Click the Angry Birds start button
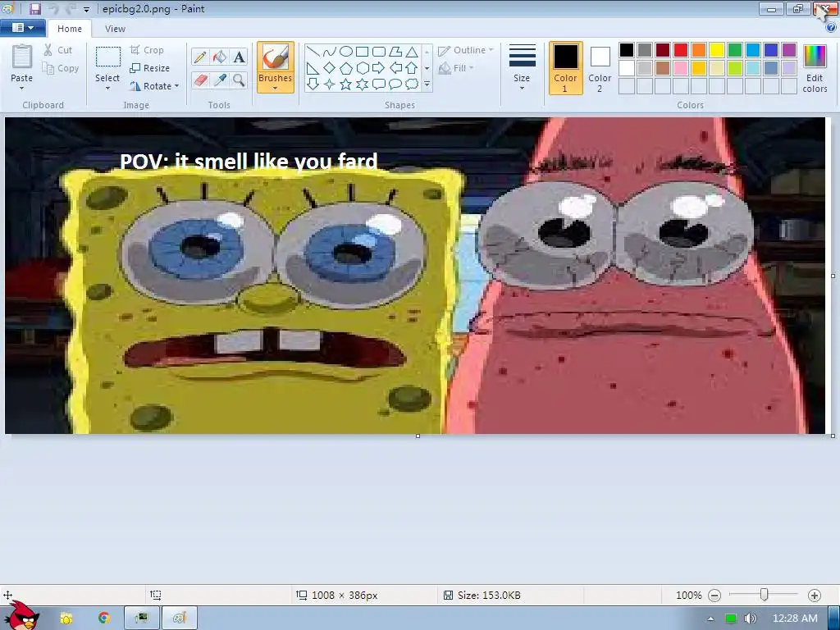This screenshot has width=840, height=630. (x=21, y=616)
